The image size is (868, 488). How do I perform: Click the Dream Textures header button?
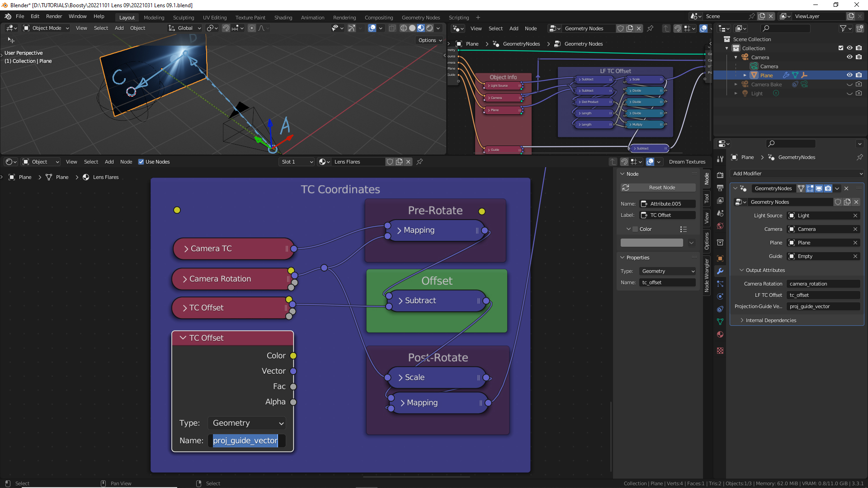(x=687, y=162)
